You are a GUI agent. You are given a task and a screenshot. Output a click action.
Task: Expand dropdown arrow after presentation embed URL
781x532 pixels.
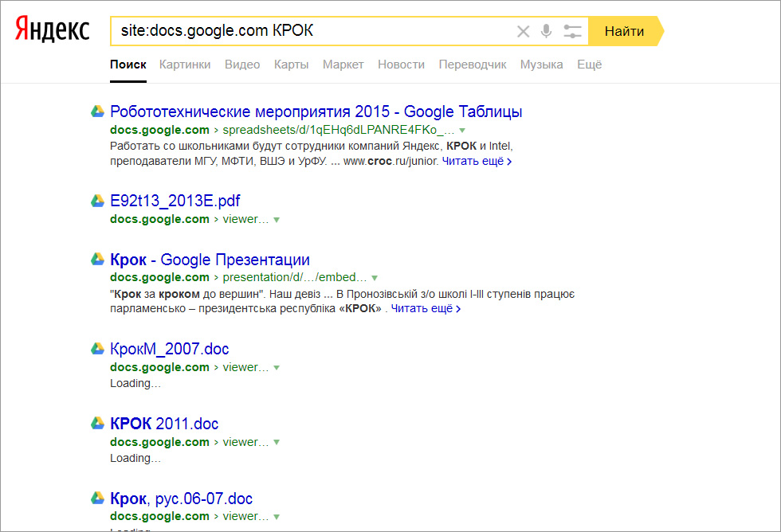375,278
